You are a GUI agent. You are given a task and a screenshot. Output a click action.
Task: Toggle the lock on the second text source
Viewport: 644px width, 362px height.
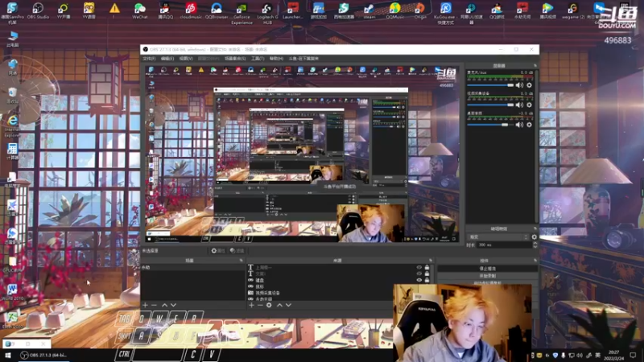(x=427, y=274)
